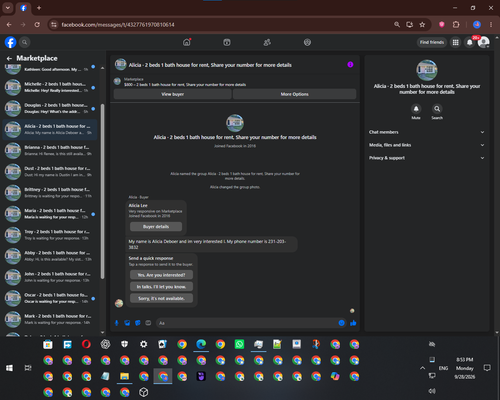Open the Facebook home feed icon
This screenshot has width=500, height=400.
click(x=187, y=42)
